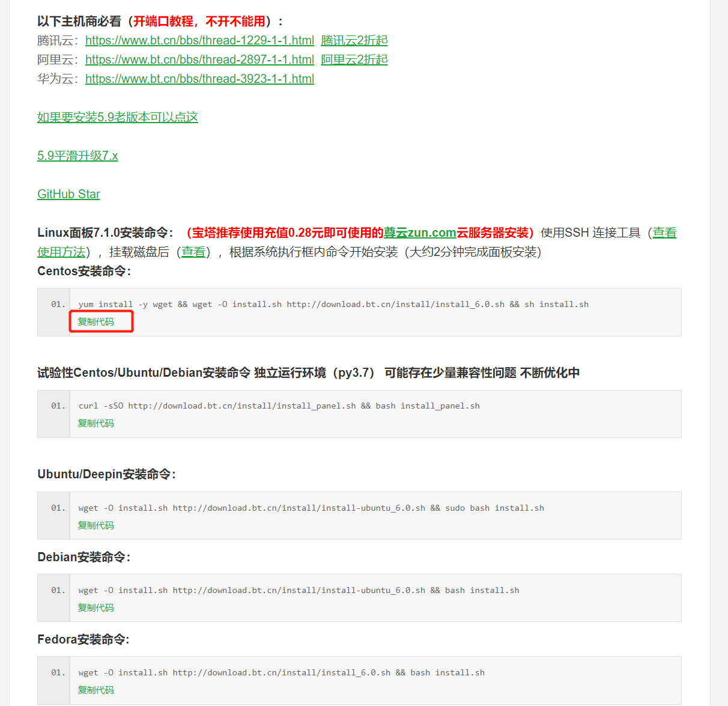Click the 尊云zun.com server link
Screen dimensions: 728x706
coord(420,233)
